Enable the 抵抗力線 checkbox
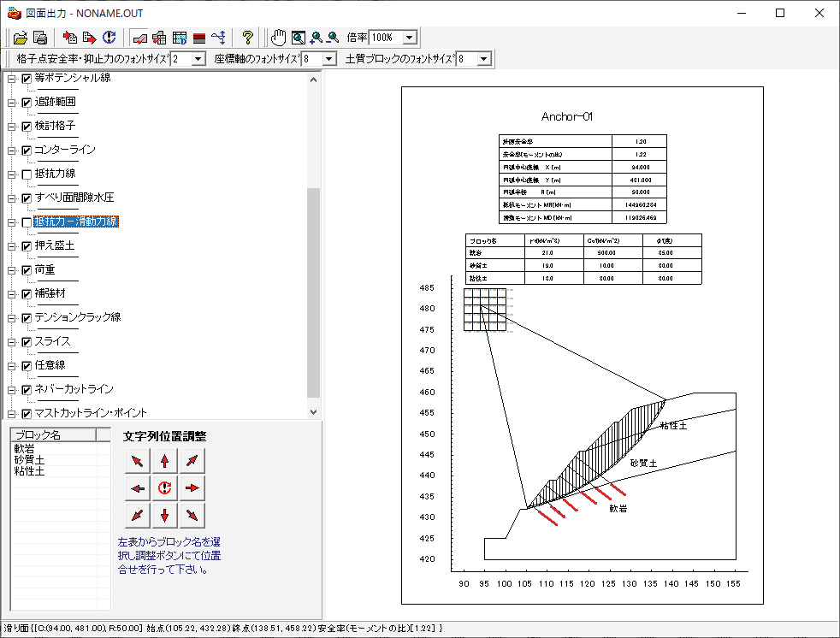The width and height of the screenshot is (840, 638). 27,174
